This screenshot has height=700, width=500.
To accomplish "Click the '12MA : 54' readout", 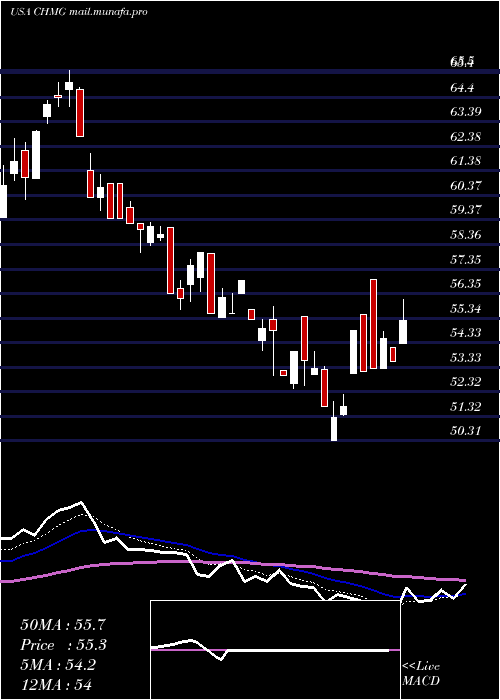I will 56,684.
